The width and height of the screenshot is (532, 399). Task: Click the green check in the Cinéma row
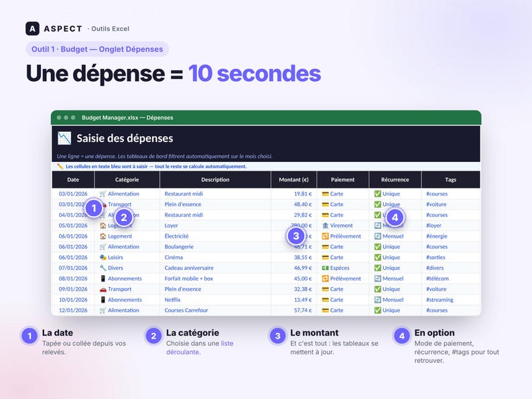coord(378,257)
